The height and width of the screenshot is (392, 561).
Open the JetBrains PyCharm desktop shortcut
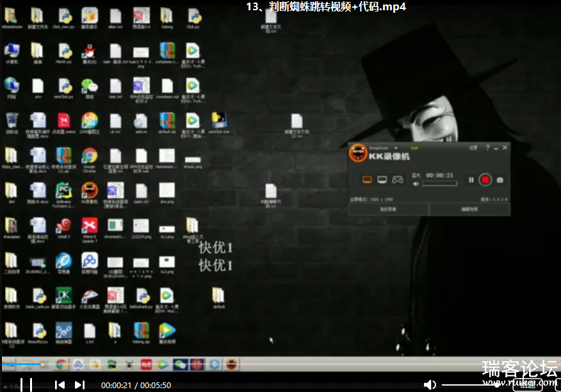pos(63,190)
